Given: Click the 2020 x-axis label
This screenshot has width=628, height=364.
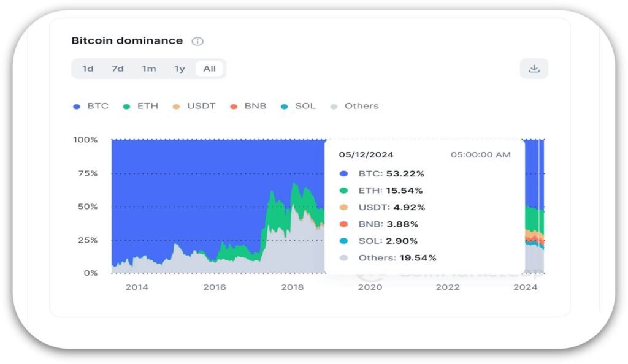Looking at the screenshot, I should (x=370, y=287).
